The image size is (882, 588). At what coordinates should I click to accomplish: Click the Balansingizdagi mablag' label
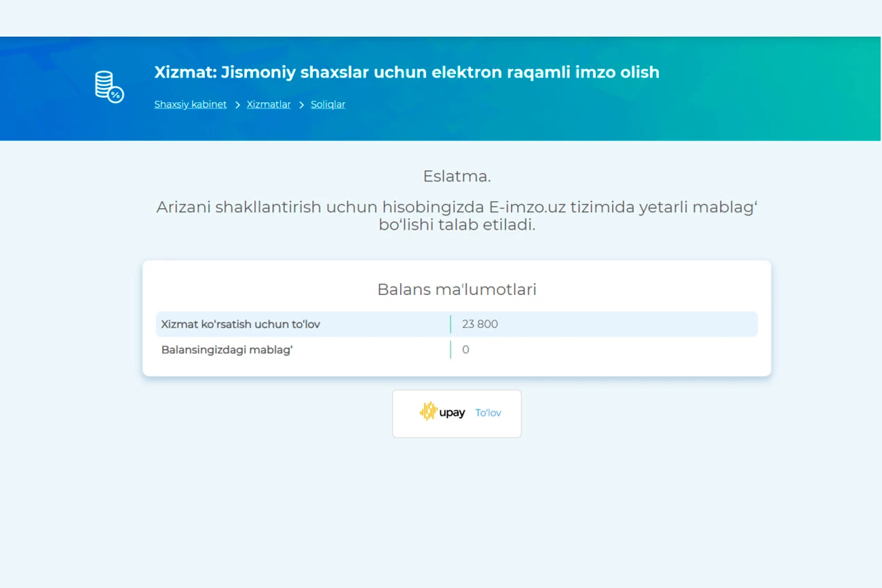pyautogui.click(x=227, y=350)
